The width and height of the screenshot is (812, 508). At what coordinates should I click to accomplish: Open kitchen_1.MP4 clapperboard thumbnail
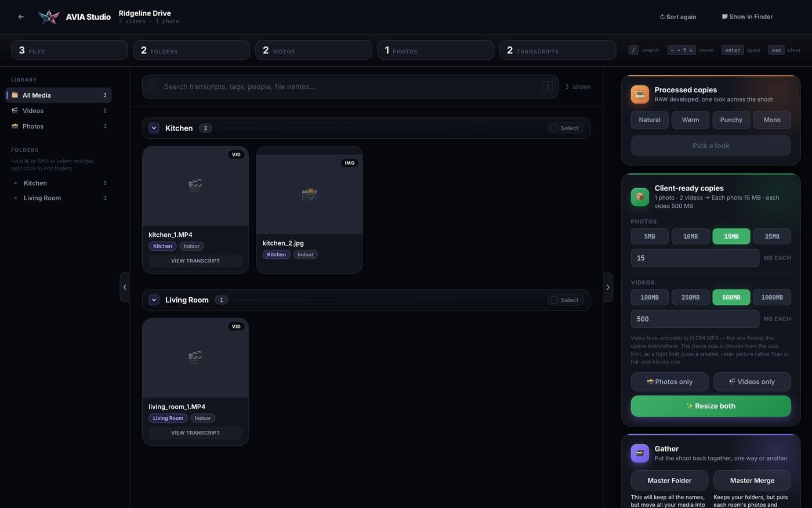[195, 186]
